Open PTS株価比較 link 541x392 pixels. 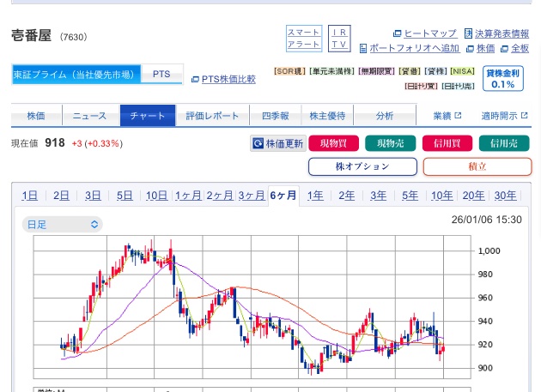(x=223, y=79)
